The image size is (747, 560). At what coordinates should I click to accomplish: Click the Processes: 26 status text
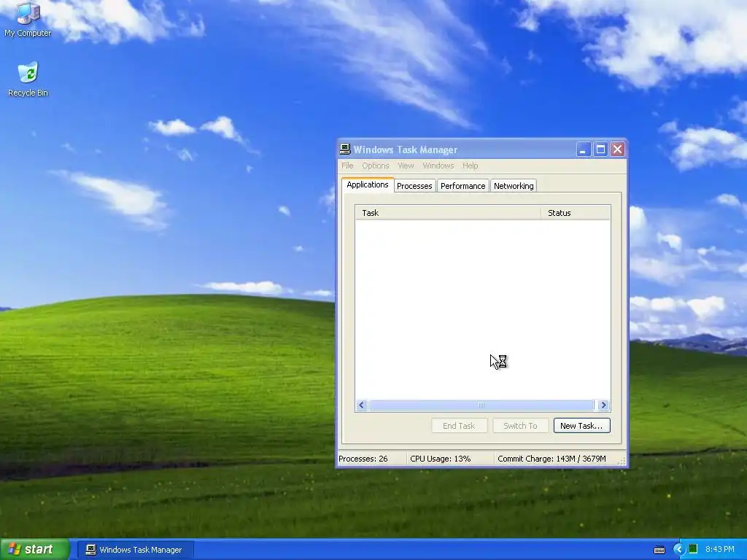pos(363,459)
